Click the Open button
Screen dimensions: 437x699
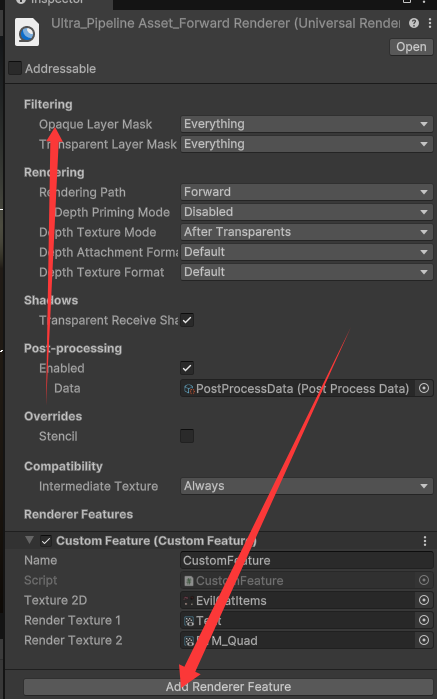(x=411, y=47)
